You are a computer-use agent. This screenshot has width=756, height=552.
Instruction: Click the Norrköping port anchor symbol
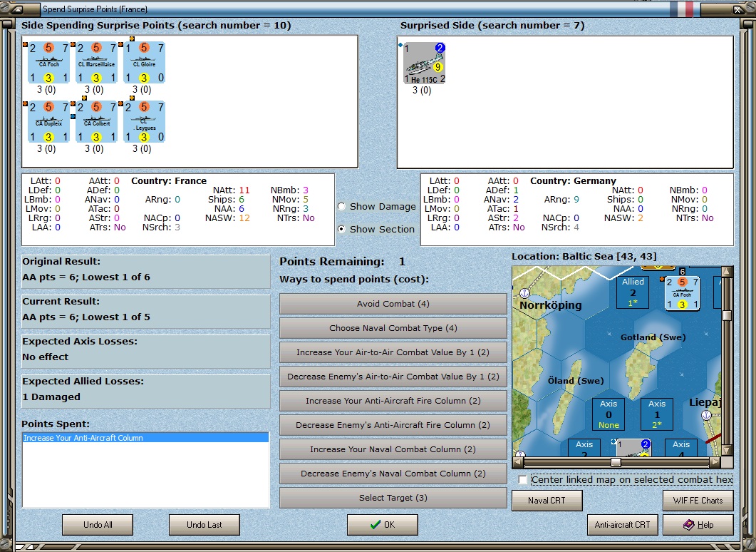tap(524, 293)
